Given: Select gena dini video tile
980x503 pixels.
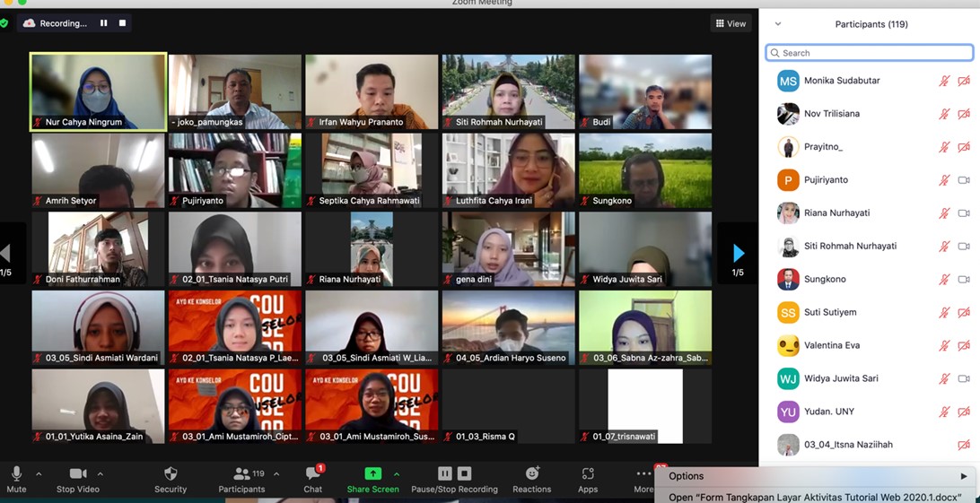Looking at the screenshot, I should click(509, 249).
